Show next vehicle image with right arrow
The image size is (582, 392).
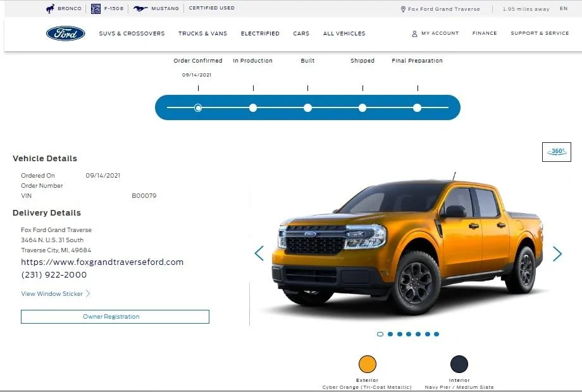[x=557, y=254]
